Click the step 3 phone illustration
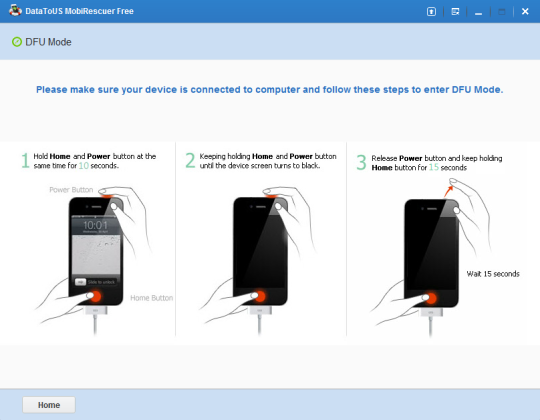This screenshot has width=540, height=420. [x=431, y=253]
